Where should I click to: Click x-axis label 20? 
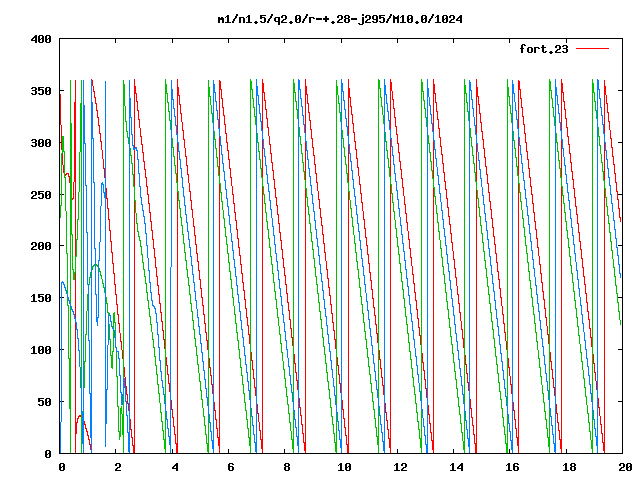pyautogui.click(x=625, y=467)
